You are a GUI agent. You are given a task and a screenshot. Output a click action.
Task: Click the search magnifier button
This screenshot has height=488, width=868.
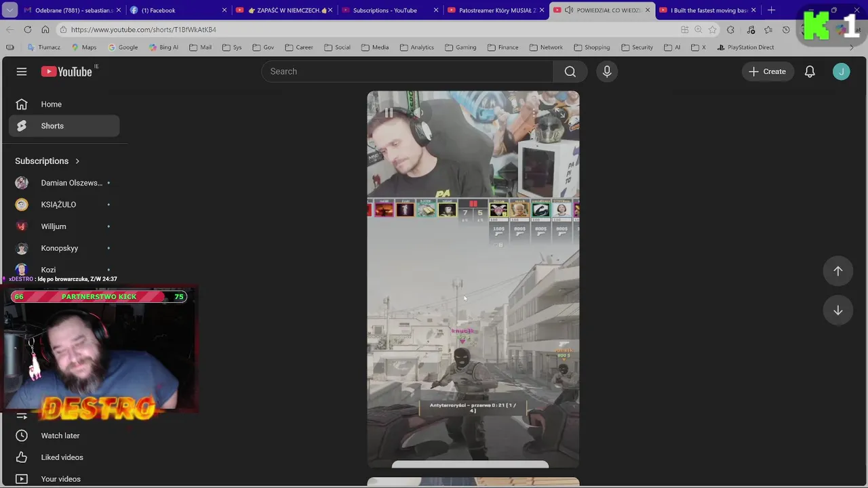[x=570, y=71]
